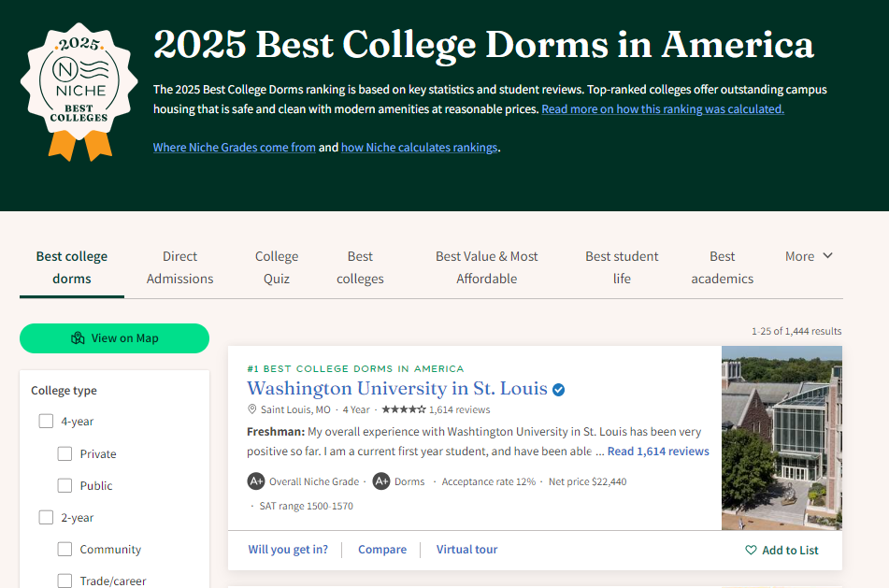The height and width of the screenshot is (588, 889).
Task: Open Read more on how ranking was calculated
Action: pos(663,108)
